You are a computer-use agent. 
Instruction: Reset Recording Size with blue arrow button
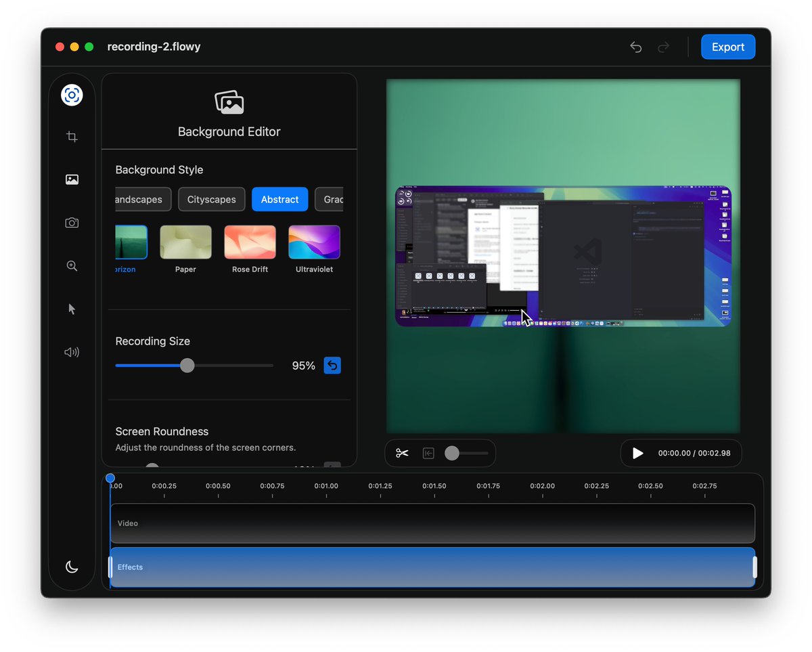pos(332,366)
